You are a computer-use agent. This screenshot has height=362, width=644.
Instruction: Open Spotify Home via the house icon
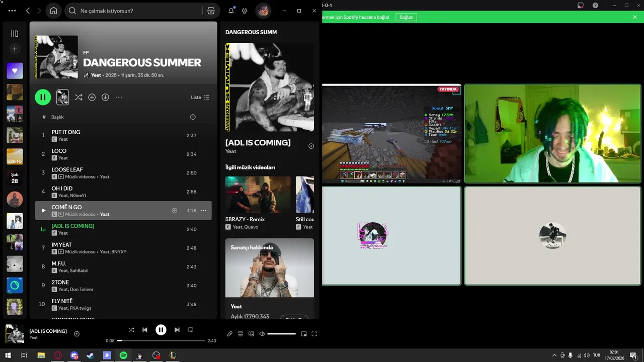point(53,11)
